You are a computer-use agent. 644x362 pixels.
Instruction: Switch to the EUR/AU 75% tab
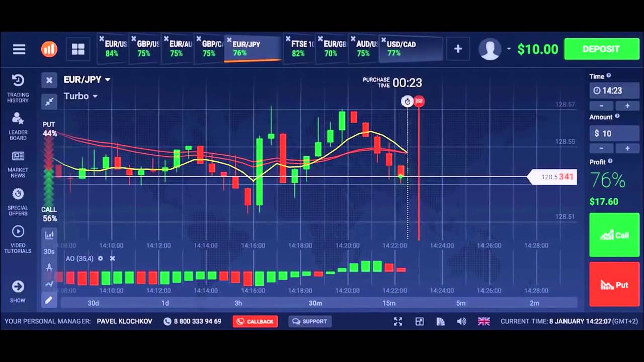coord(177,49)
